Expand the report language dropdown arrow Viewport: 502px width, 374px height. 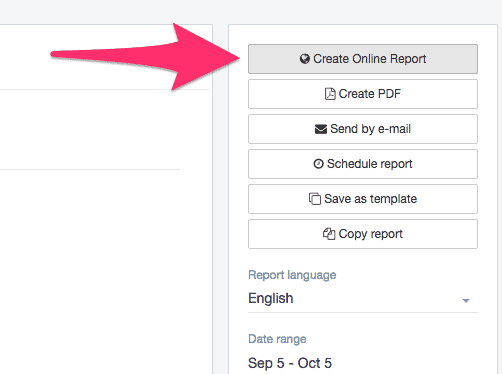click(466, 301)
